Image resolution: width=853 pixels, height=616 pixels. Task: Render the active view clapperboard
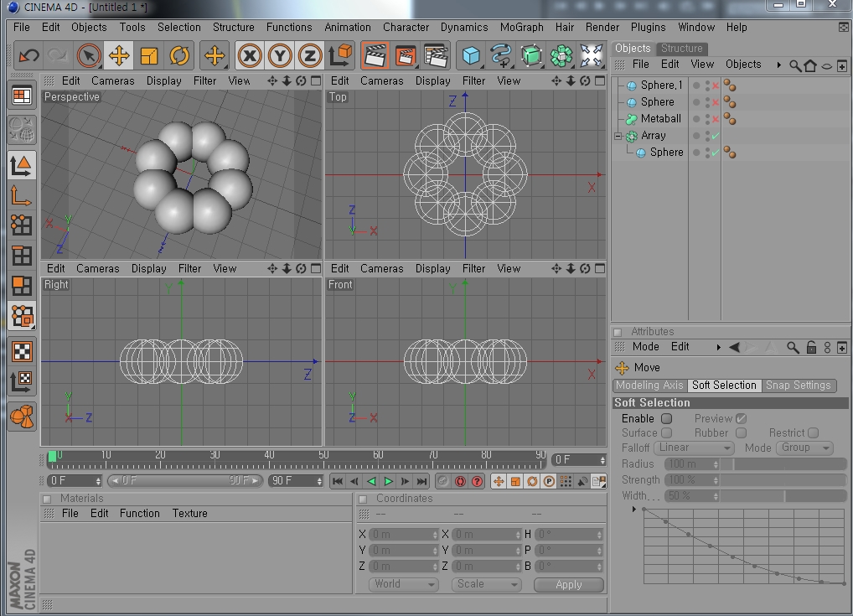[x=375, y=55]
